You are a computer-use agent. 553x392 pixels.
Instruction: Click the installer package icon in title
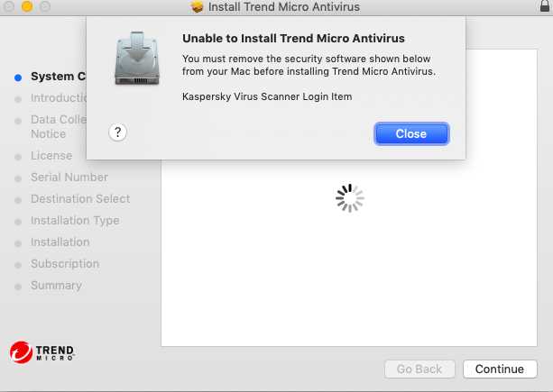(198, 6)
